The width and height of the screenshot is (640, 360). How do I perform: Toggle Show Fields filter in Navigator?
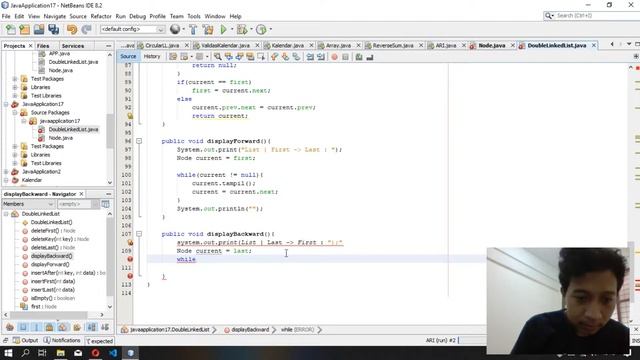pyautogui.click(x=23, y=327)
